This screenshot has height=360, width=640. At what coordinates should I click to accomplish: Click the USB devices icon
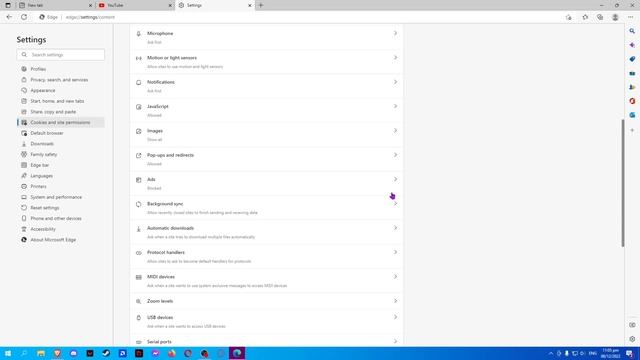pyautogui.click(x=138, y=318)
